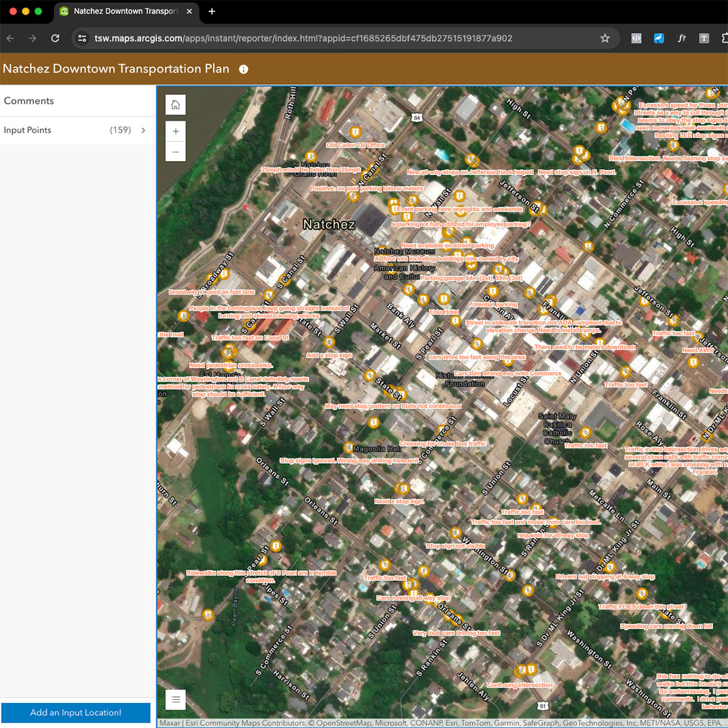Click the info icon beside plan title

[x=243, y=69]
